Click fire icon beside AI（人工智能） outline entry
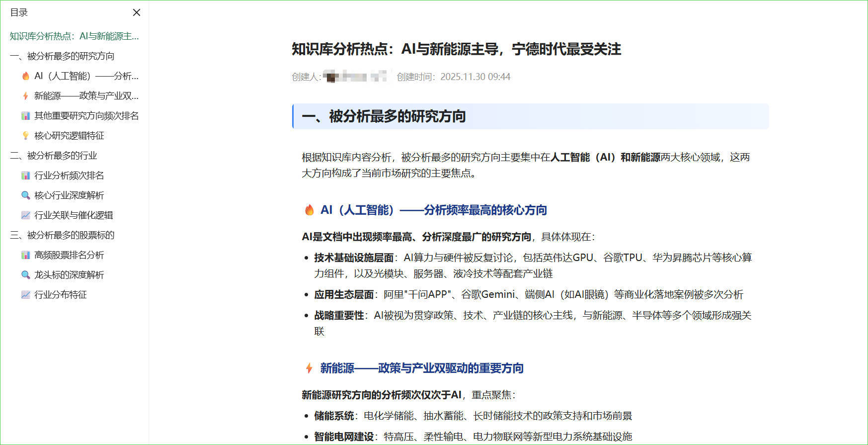This screenshot has width=868, height=445. (x=26, y=76)
